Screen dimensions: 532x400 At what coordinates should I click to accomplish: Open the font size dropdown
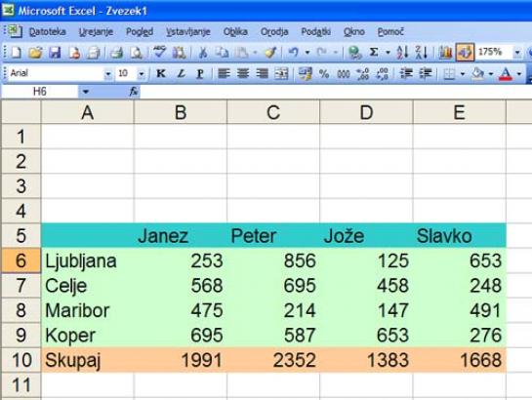pyautogui.click(x=142, y=73)
